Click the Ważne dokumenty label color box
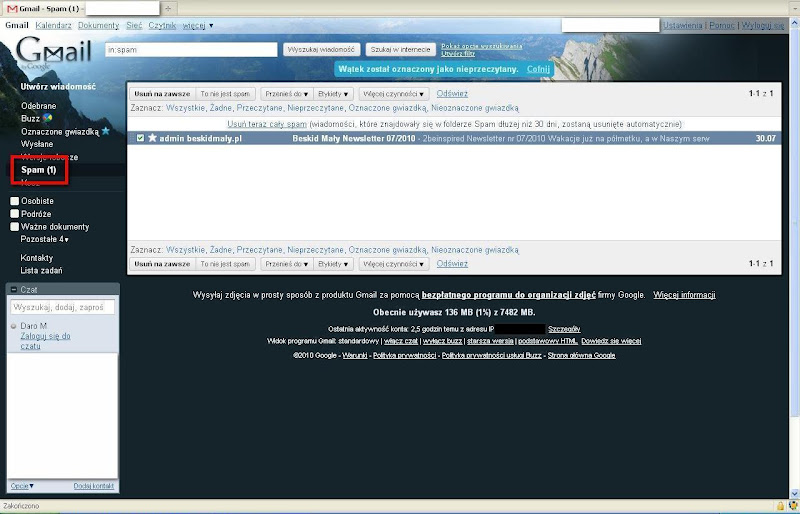This screenshot has height=514, width=800. [15, 227]
